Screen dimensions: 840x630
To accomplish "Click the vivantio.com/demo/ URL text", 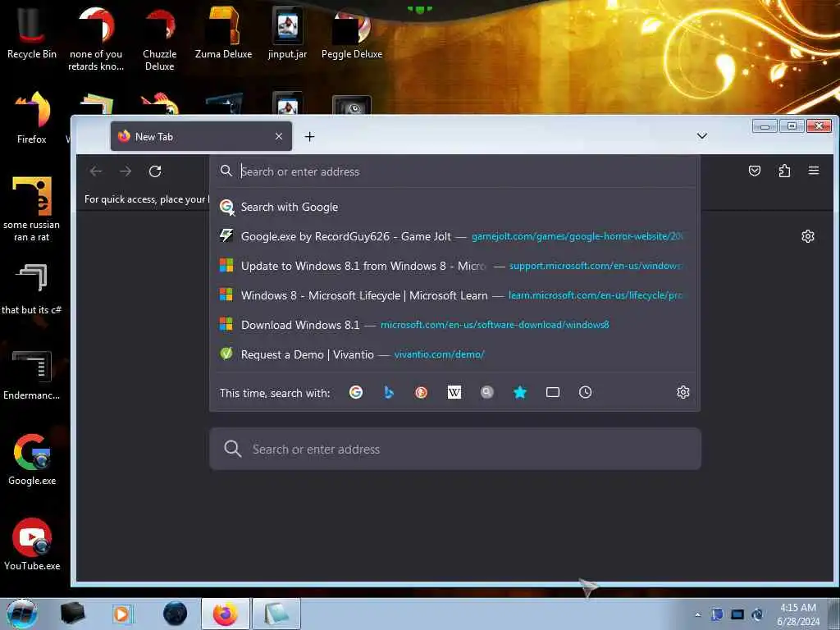I will pos(440,354).
